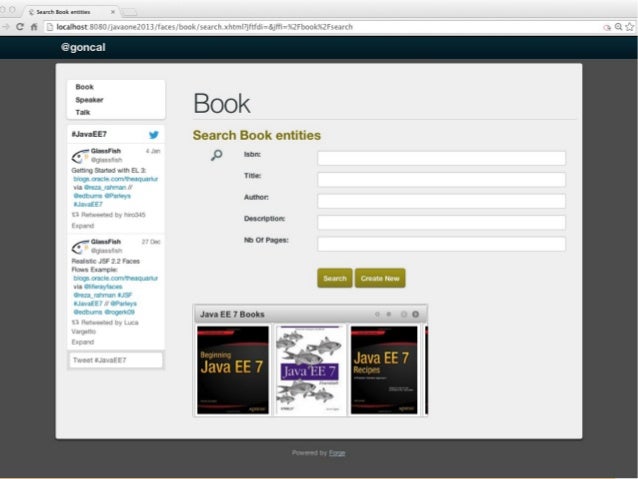This screenshot has width=638, height=479.
Task: Open the @rogerk09 mention
Action: [119, 312]
